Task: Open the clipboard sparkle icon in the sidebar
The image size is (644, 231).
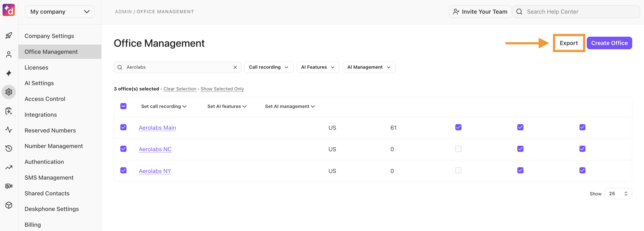Action: click(x=9, y=111)
